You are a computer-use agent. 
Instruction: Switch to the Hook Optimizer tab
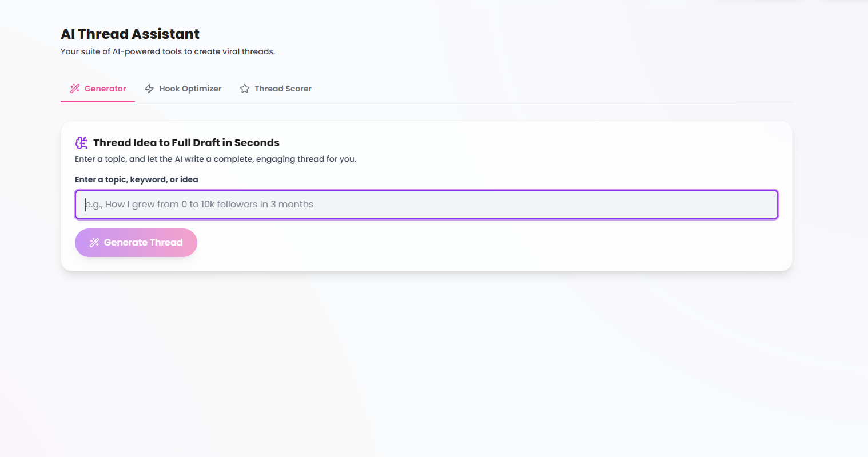pyautogui.click(x=183, y=89)
